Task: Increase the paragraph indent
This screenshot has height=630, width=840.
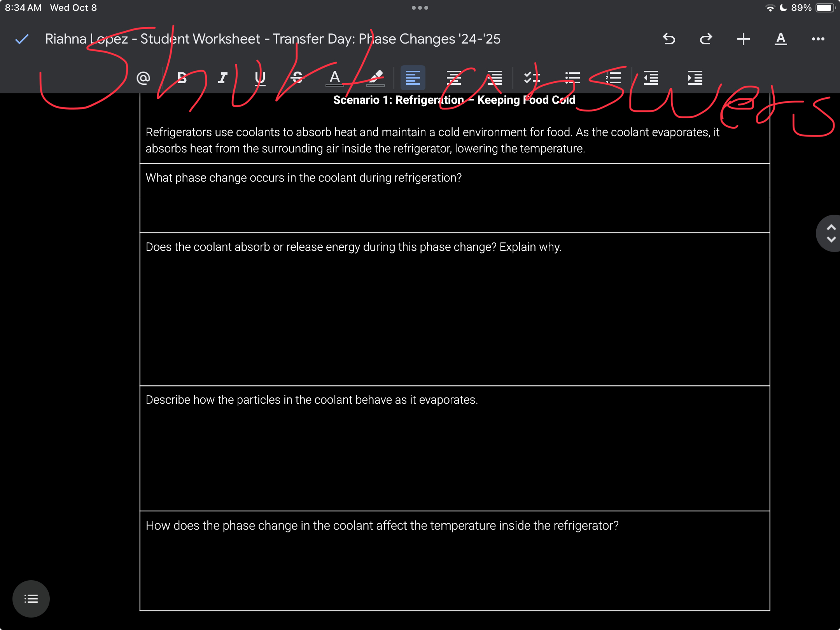Action: 695,78
